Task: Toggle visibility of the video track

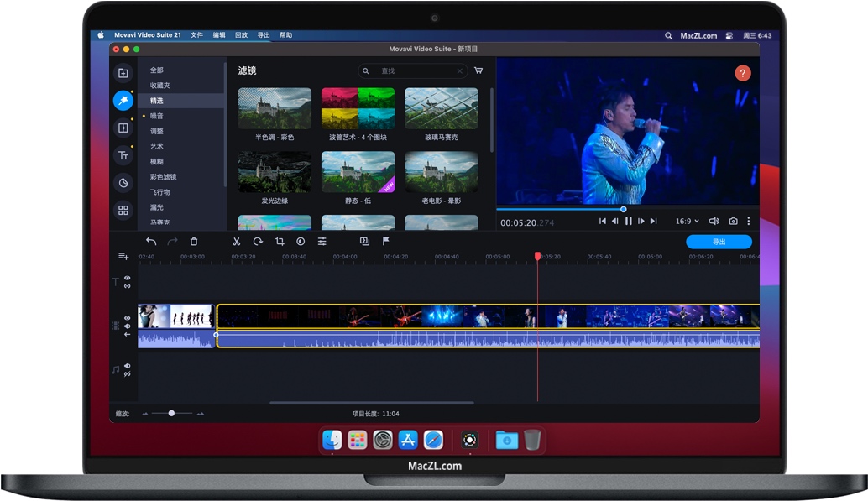Action: click(x=128, y=318)
